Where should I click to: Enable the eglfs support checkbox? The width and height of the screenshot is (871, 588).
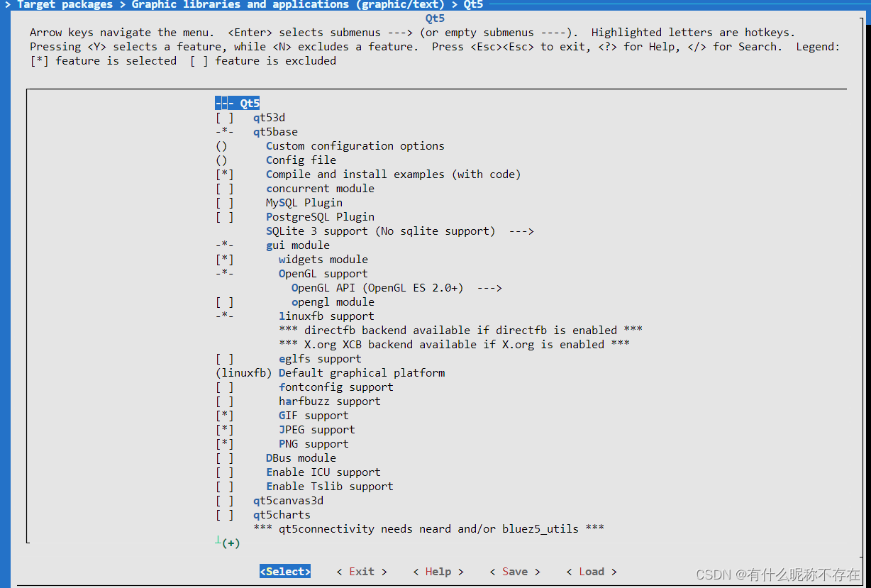click(224, 359)
